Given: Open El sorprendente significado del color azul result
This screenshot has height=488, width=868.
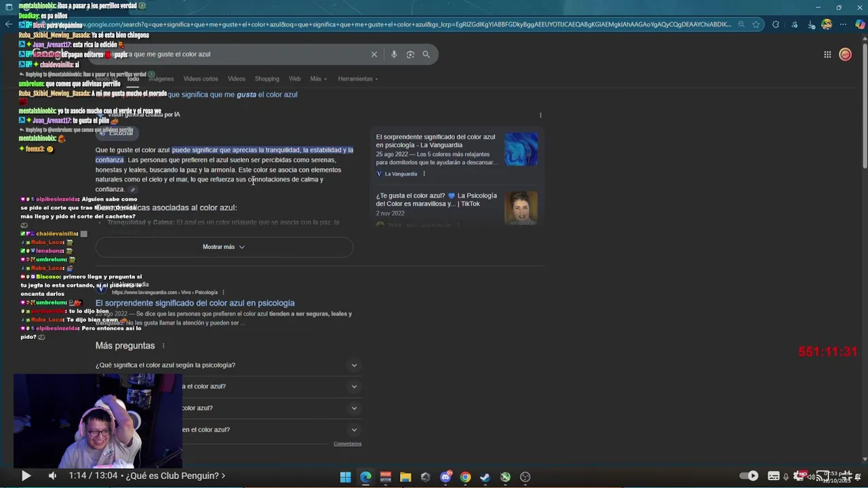Looking at the screenshot, I should 195,303.
